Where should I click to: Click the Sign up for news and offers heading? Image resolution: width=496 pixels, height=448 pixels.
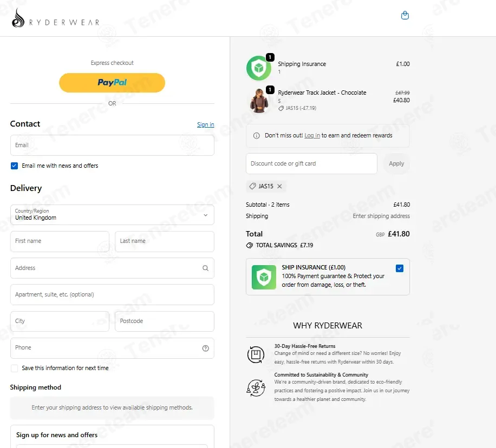click(x=57, y=435)
